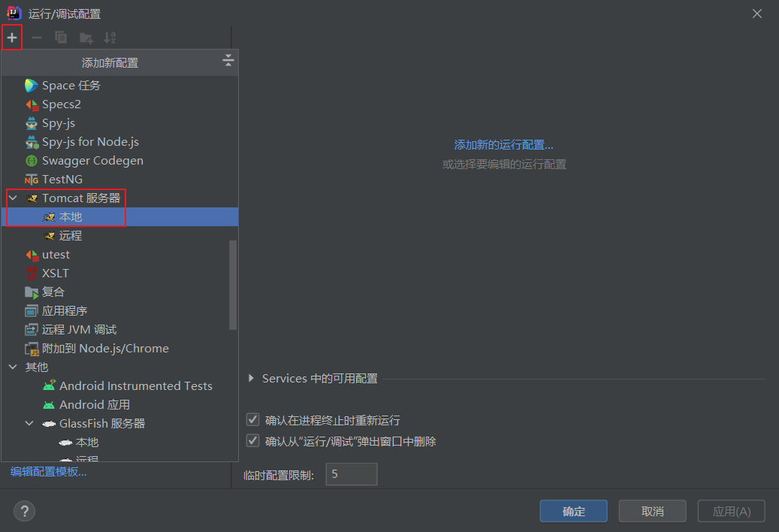The height and width of the screenshot is (532, 779).
Task: Click the GlassFish 本地 fish icon
Action: 65,443
